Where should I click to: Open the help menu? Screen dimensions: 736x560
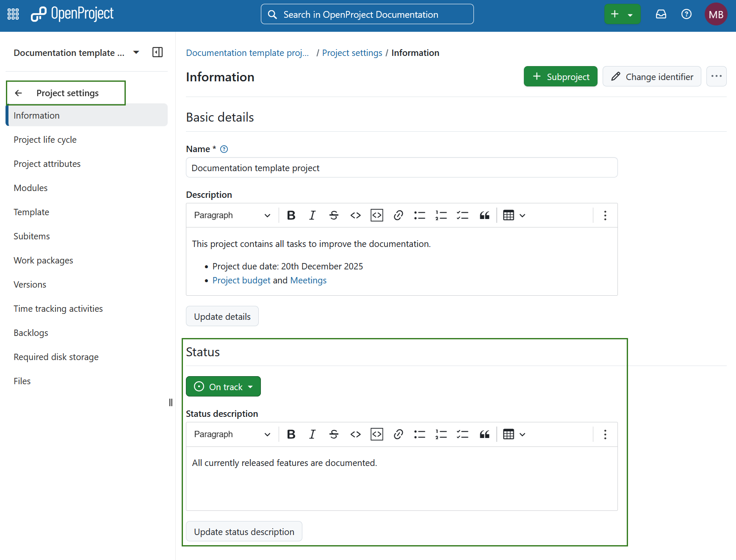[686, 14]
